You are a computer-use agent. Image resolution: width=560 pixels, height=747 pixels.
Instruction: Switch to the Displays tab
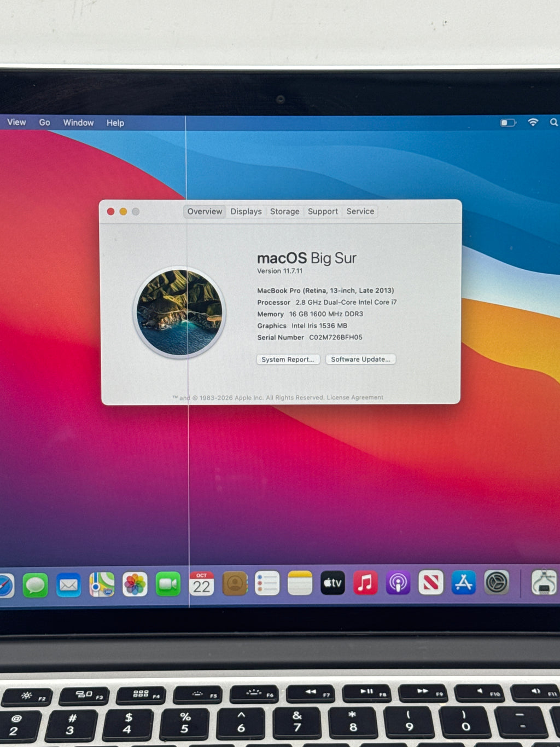[x=246, y=212]
